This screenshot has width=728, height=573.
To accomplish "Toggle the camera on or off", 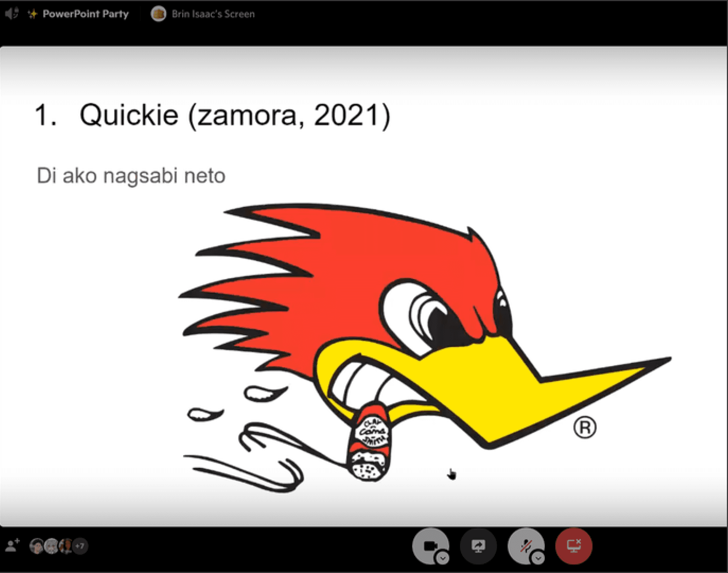I will click(x=430, y=546).
